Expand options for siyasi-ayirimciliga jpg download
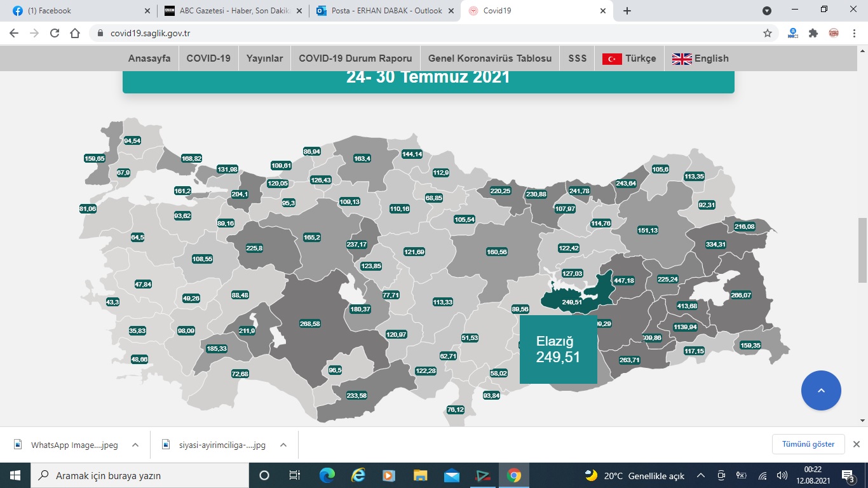 [x=283, y=445]
